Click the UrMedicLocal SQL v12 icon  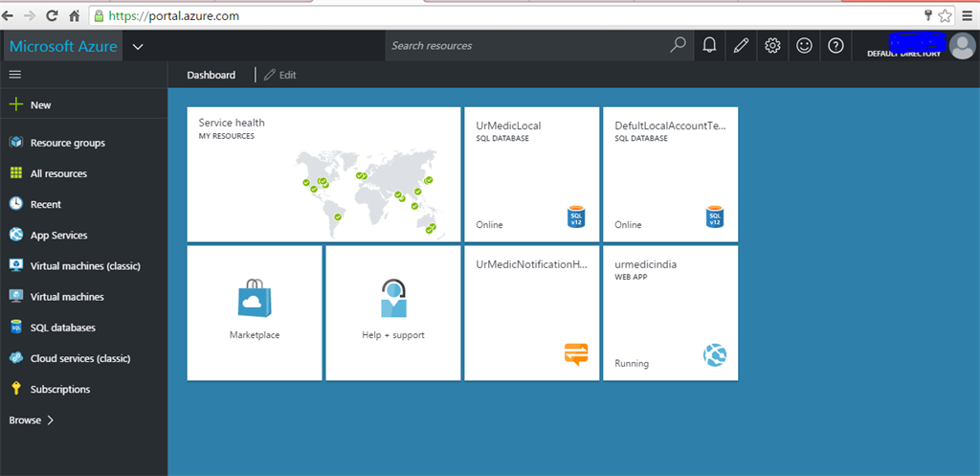click(x=576, y=217)
